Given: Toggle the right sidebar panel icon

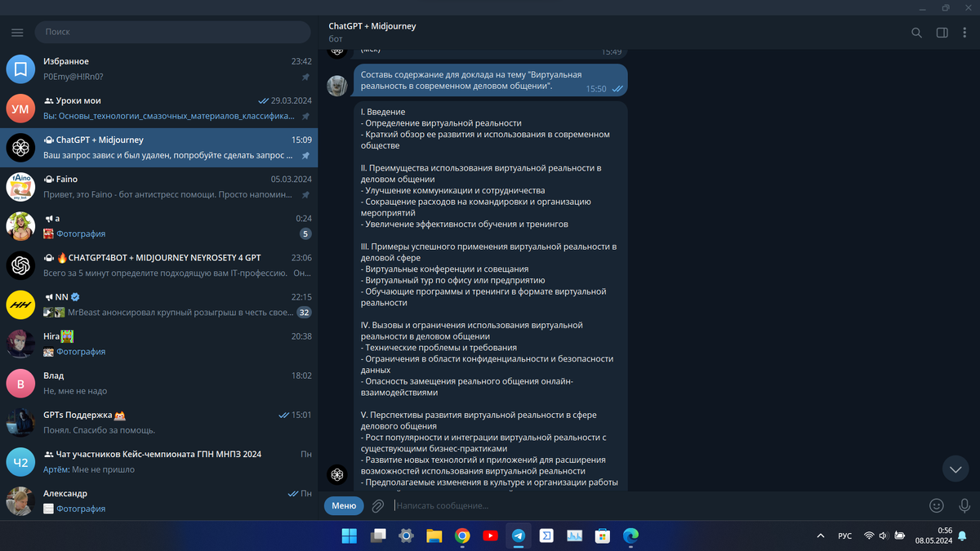Looking at the screenshot, I should 942,33.
